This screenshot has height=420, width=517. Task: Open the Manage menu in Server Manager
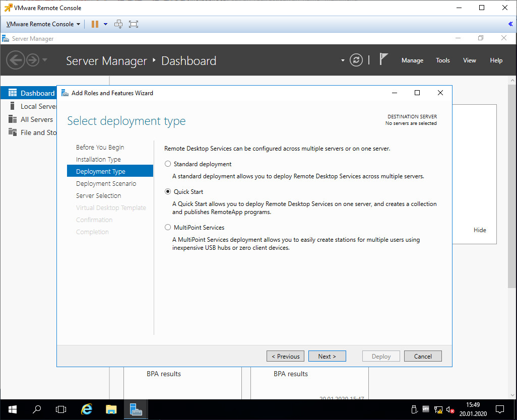412,60
